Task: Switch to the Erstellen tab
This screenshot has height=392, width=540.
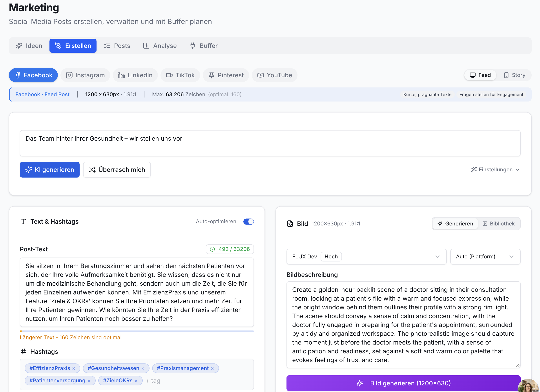Action: pyautogui.click(x=73, y=46)
